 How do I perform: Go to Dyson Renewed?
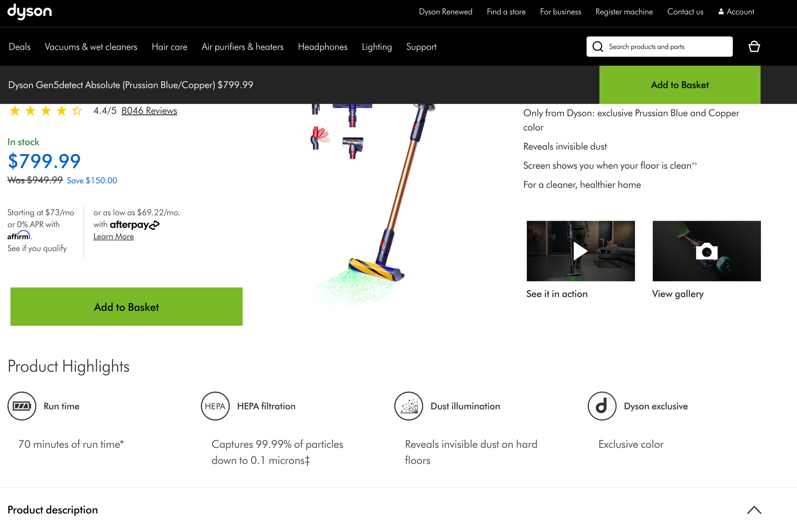(446, 12)
